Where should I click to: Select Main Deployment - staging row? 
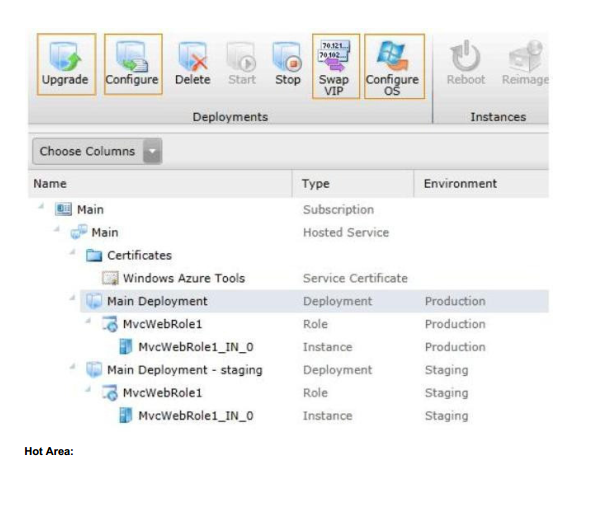185,370
